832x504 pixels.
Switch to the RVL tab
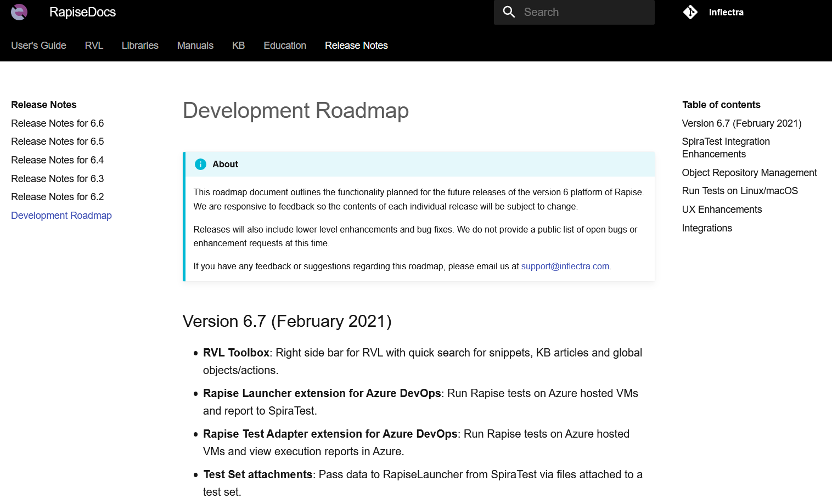(x=94, y=46)
